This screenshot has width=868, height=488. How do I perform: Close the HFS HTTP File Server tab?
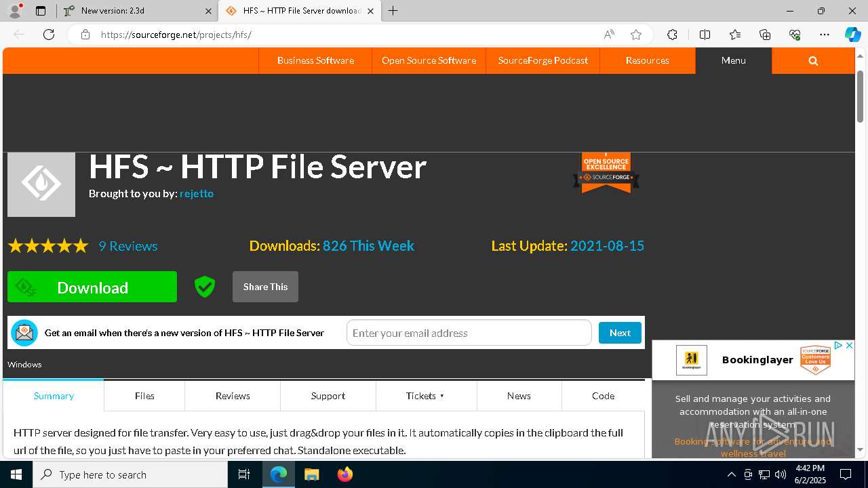tap(370, 11)
